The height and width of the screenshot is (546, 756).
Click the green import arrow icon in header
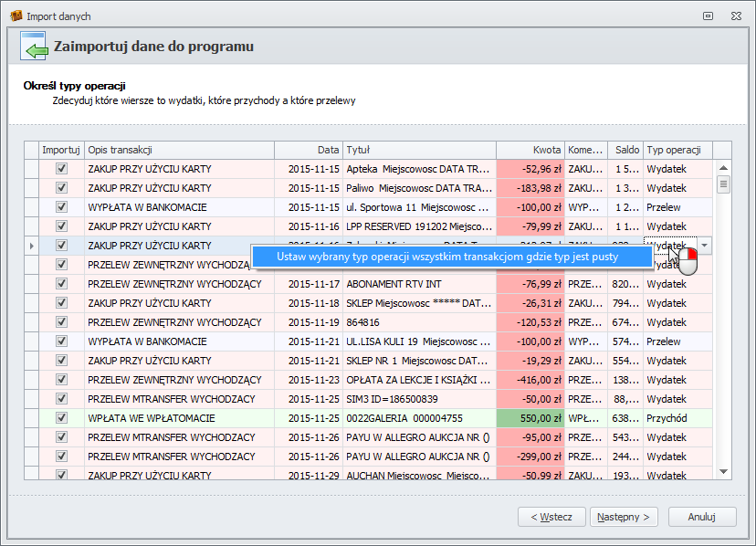[x=34, y=47]
